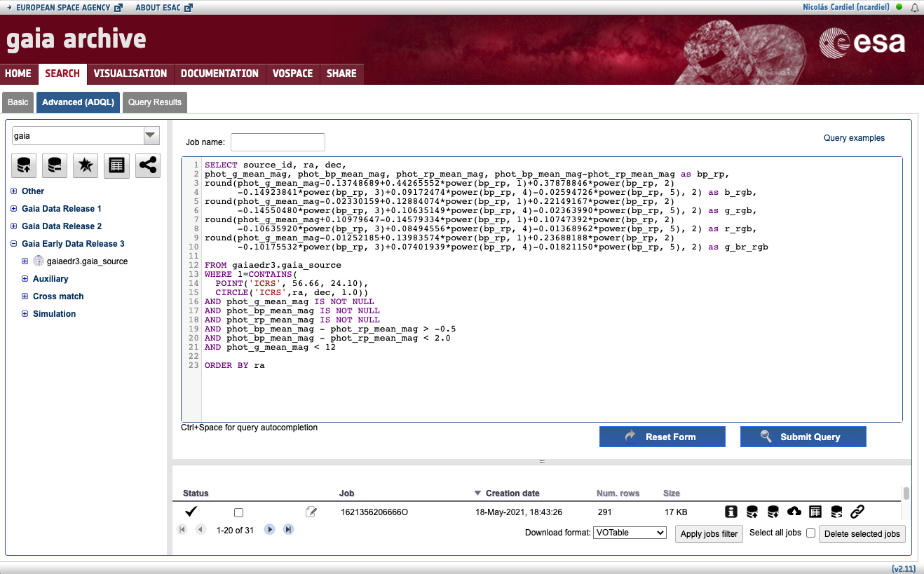
Task: Expand the Other tree node
Action: [14, 191]
